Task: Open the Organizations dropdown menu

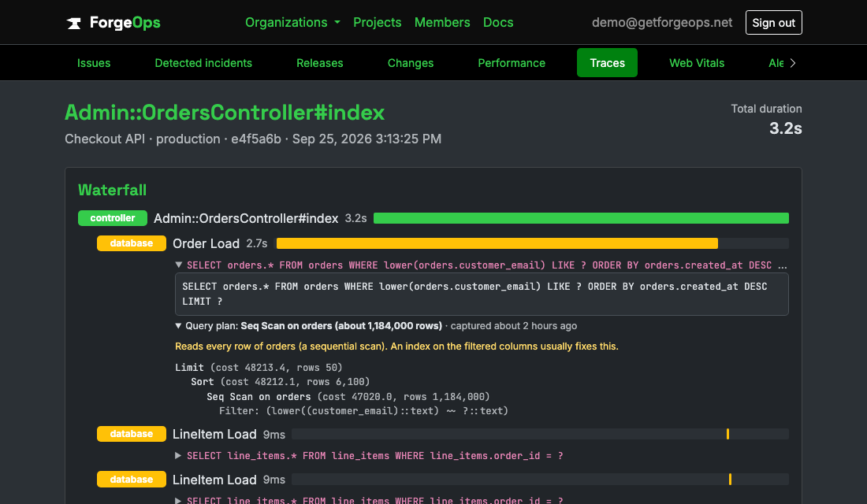Action: [292, 23]
